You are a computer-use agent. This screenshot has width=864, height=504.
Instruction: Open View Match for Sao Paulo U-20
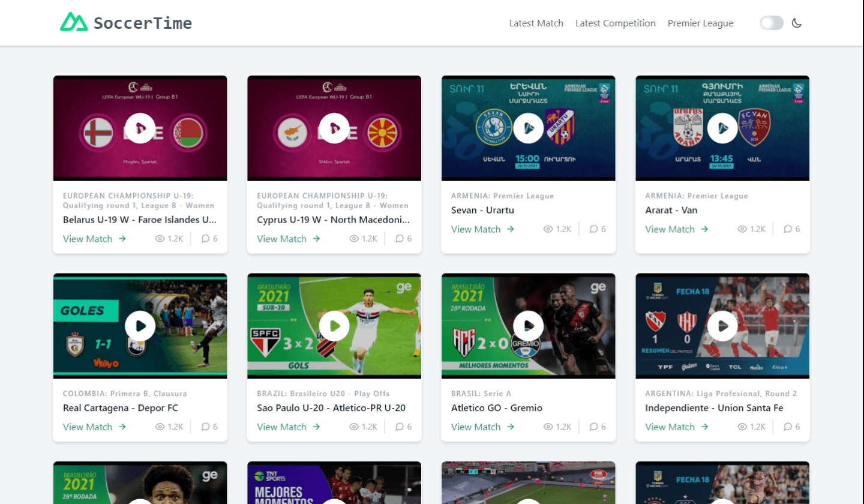288,427
